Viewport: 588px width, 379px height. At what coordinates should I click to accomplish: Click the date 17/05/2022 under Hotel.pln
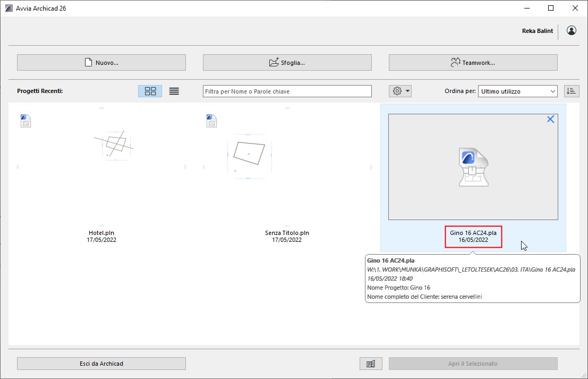pos(101,240)
